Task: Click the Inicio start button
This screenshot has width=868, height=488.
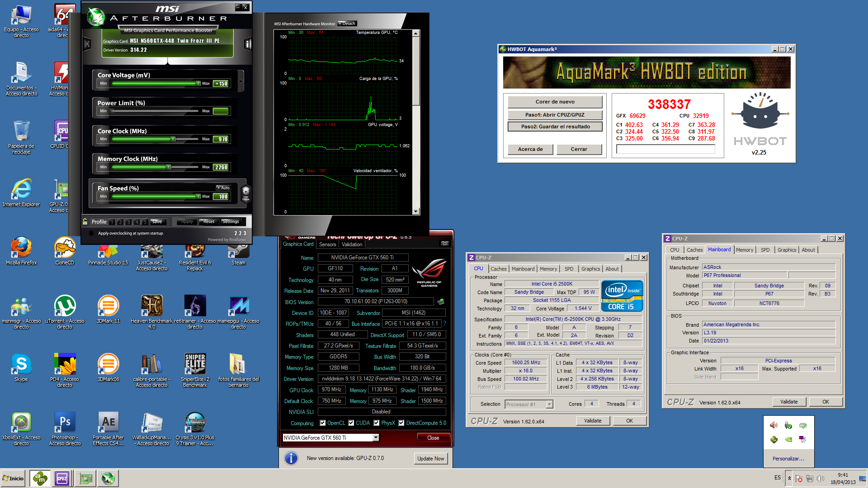Action: click(14, 479)
